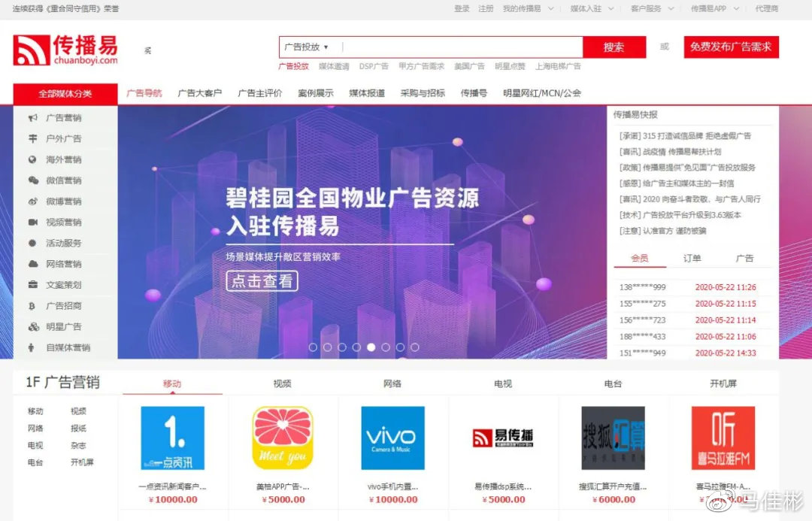Click the WeChat icon beside 微信营销
This screenshot has height=521, width=812.
(x=32, y=180)
